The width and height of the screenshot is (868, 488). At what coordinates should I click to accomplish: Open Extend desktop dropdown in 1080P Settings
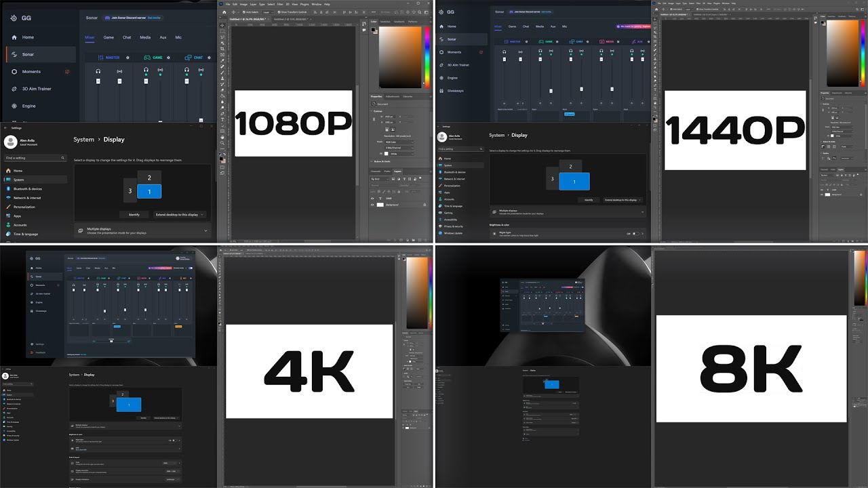(180, 215)
